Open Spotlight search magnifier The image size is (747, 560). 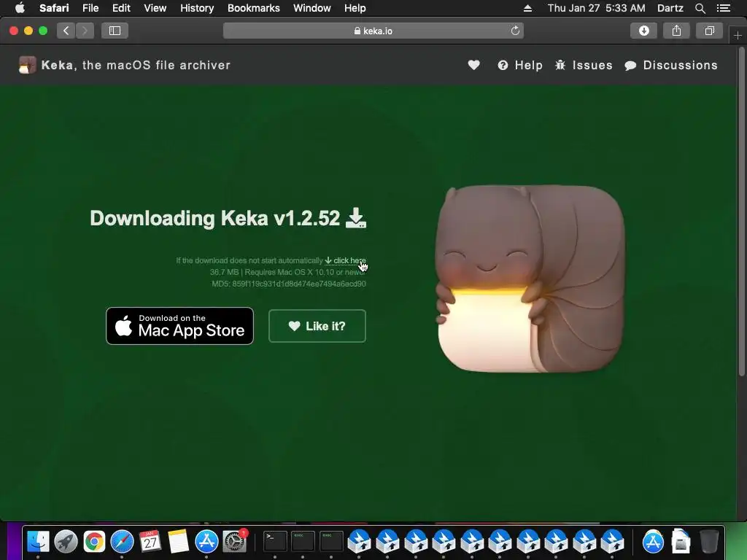click(x=700, y=8)
